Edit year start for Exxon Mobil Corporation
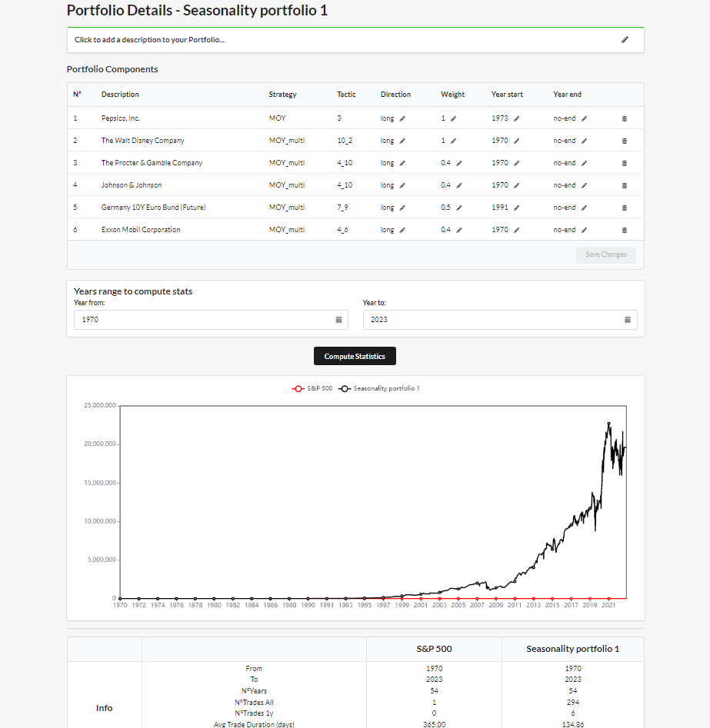 (x=517, y=231)
